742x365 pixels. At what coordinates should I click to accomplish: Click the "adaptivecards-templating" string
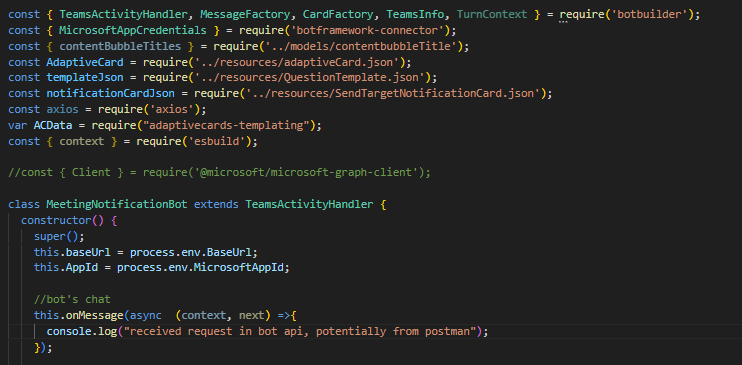(x=226, y=125)
